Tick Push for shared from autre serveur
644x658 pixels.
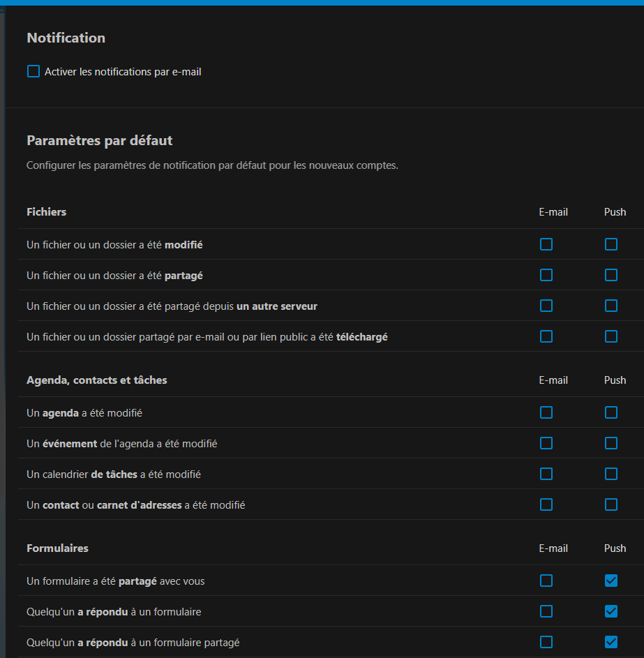pyautogui.click(x=611, y=306)
